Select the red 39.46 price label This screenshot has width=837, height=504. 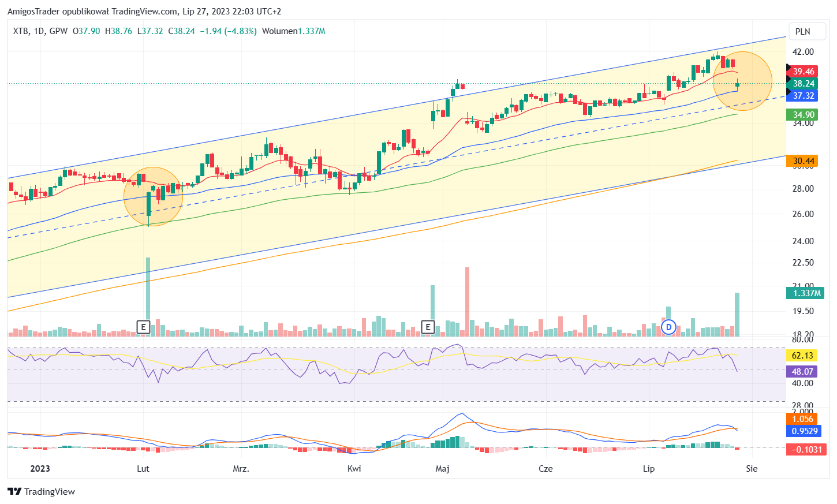(x=803, y=72)
